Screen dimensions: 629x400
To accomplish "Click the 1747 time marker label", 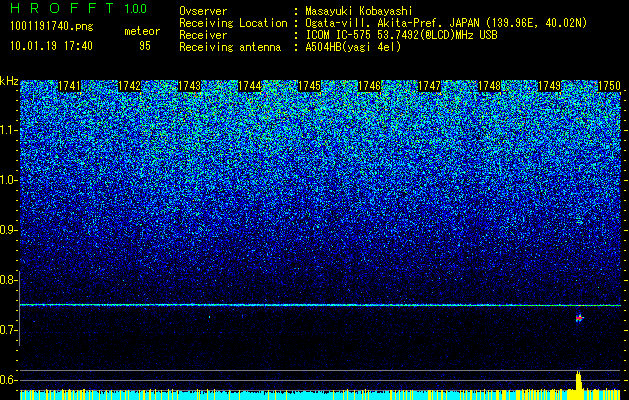I will point(429,86).
